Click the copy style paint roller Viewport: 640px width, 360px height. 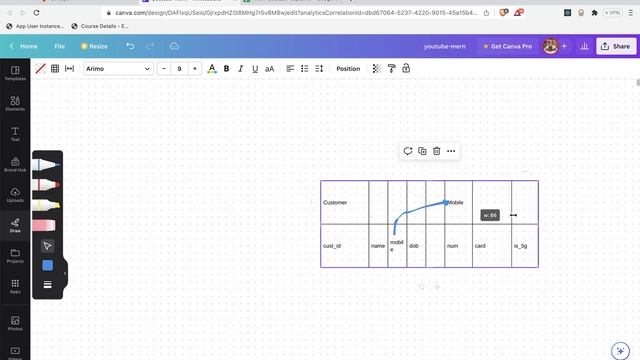point(391,69)
